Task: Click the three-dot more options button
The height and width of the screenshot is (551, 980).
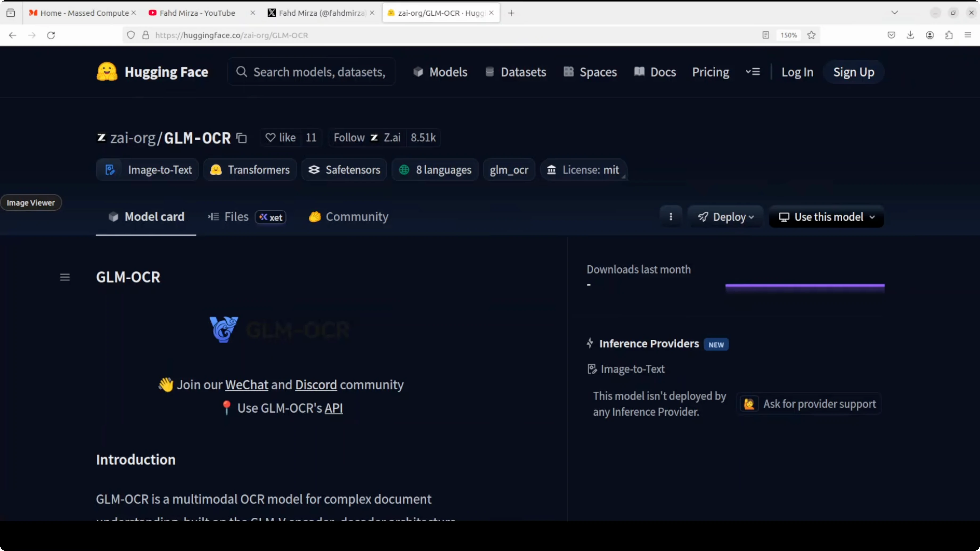Action: click(x=671, y=217)
